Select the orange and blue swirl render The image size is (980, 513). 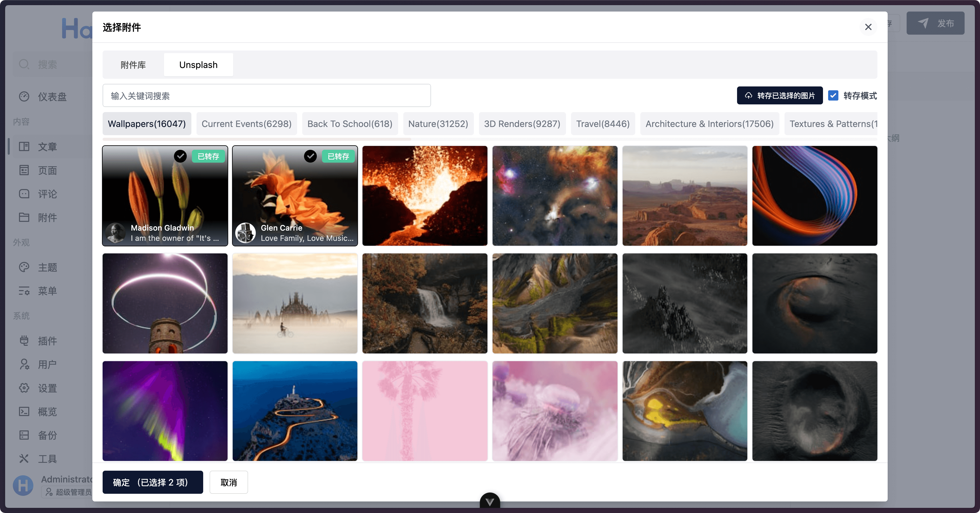pos(815,196)
